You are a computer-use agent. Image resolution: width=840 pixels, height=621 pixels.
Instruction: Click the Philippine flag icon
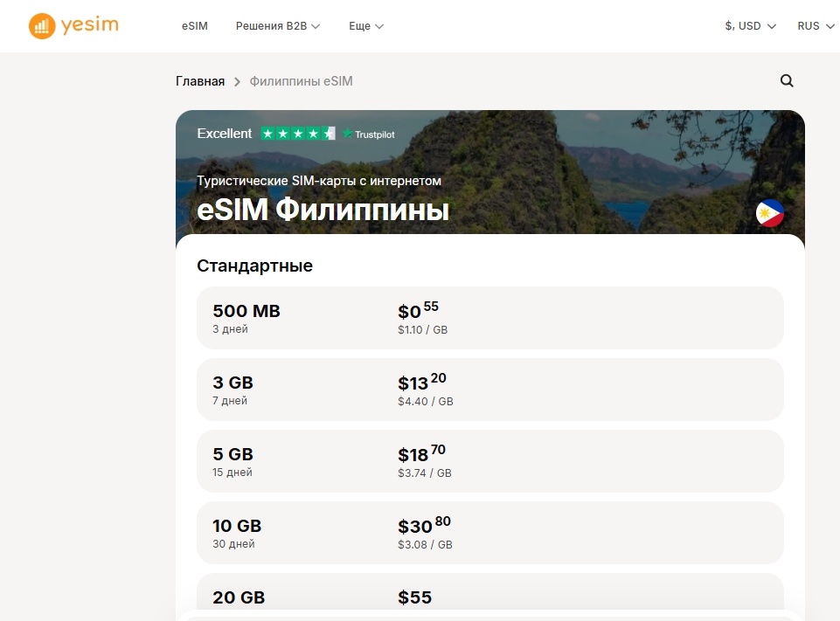coord(769,212)
